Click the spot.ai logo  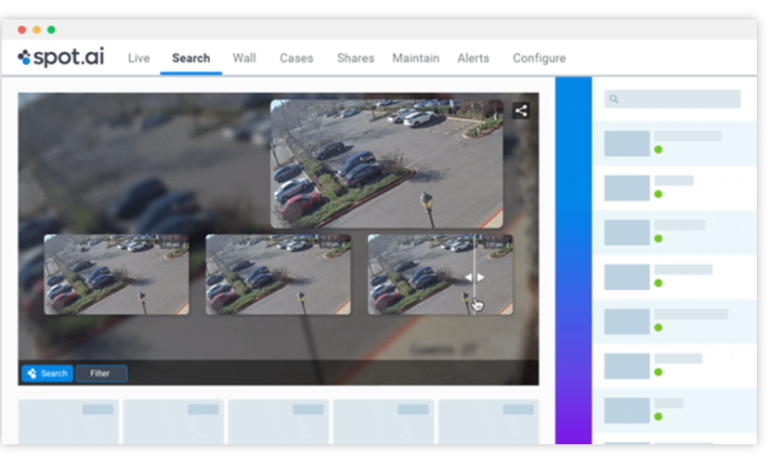(x=61, y=58)
